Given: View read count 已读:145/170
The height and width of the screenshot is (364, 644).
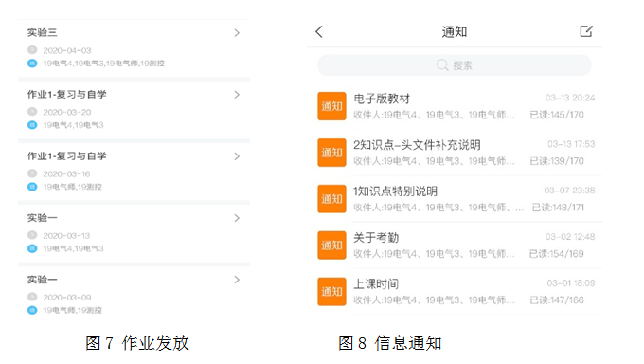Looking at the screenshot, I should (557, 115).
